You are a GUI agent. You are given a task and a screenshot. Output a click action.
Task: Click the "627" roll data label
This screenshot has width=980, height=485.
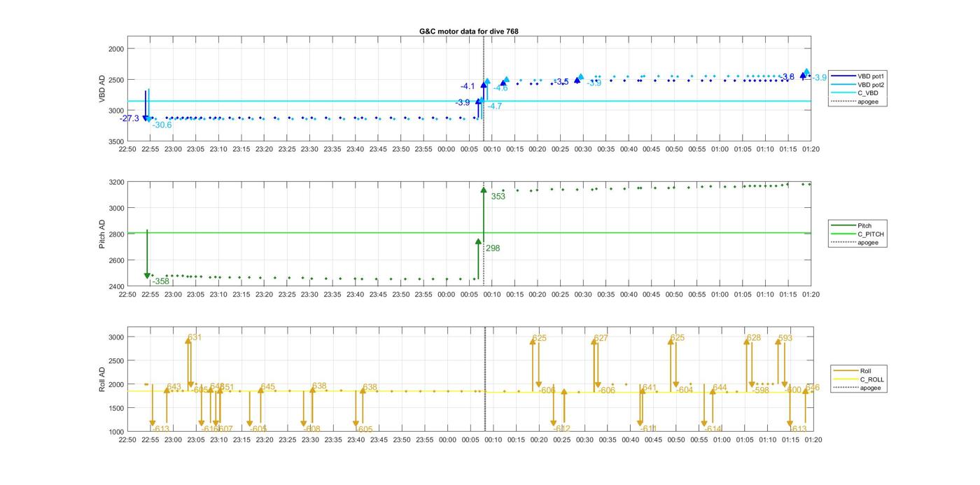pos(601,338)
